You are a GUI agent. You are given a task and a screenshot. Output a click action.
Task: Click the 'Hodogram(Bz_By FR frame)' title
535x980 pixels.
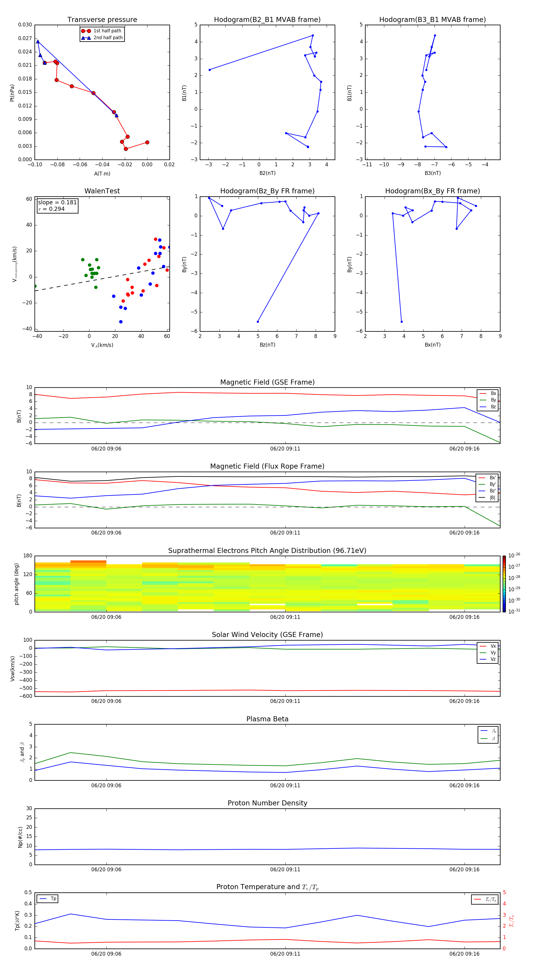pyautogui.click(x=267, y=191)
